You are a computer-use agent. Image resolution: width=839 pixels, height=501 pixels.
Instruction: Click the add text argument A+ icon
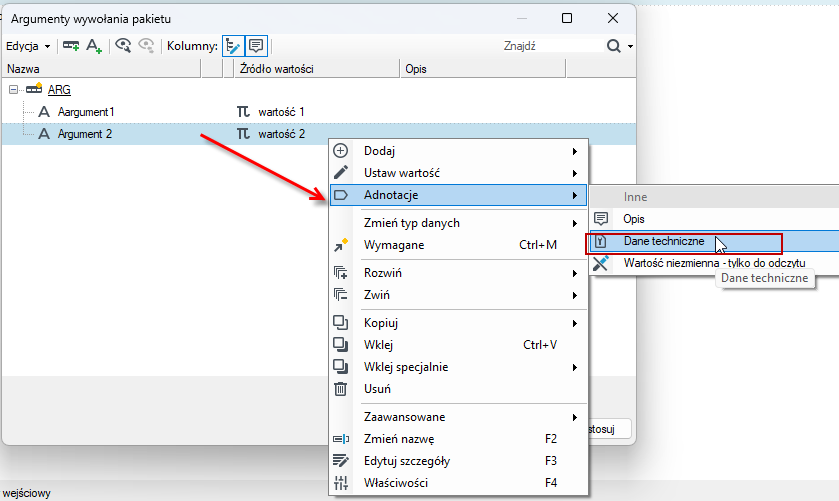click(94, 46)
